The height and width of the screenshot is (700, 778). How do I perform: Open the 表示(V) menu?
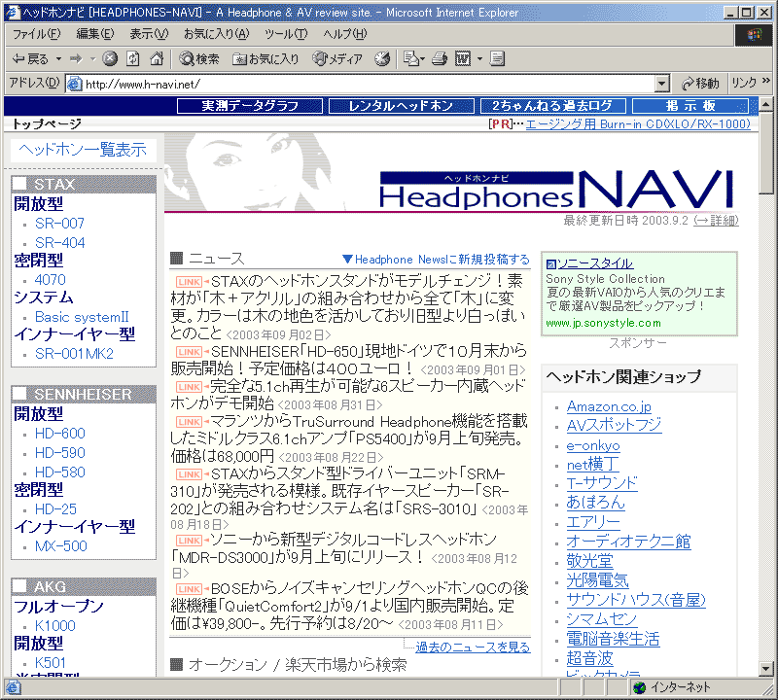(x=149, y=34)
